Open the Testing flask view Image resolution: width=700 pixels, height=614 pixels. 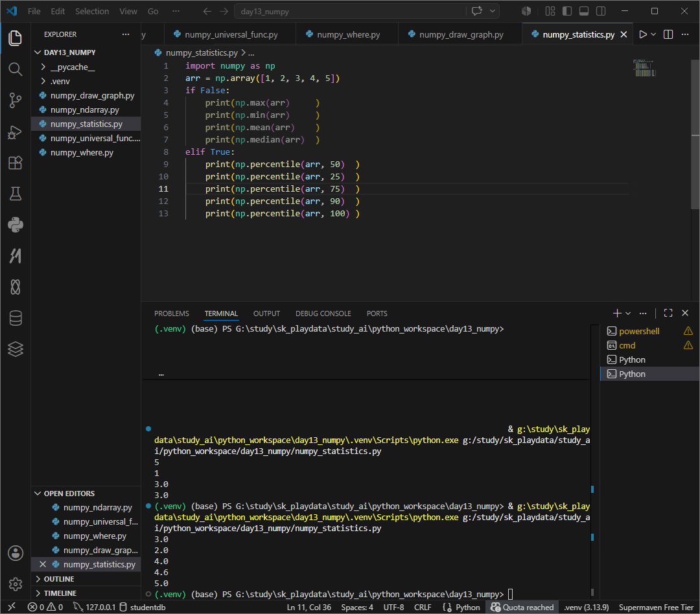coord(15,194)
